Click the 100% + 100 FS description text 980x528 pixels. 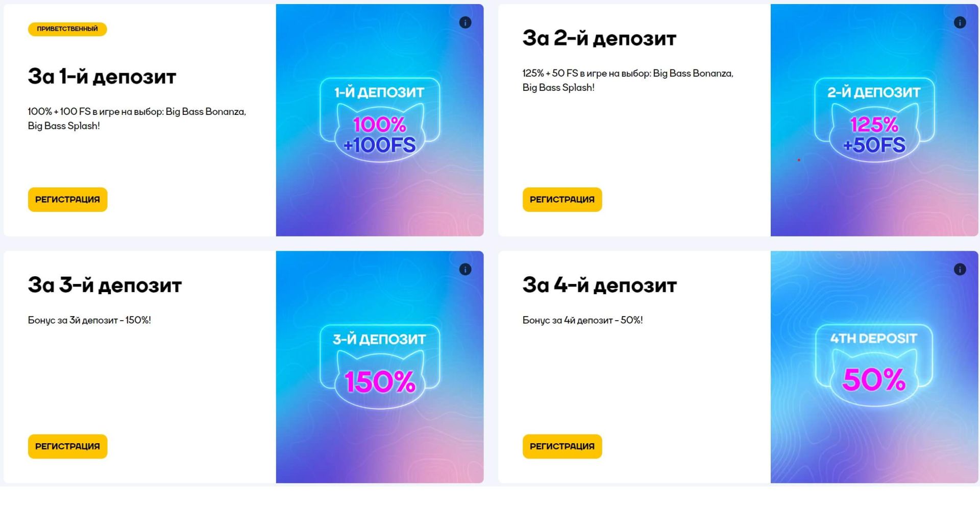137,118
